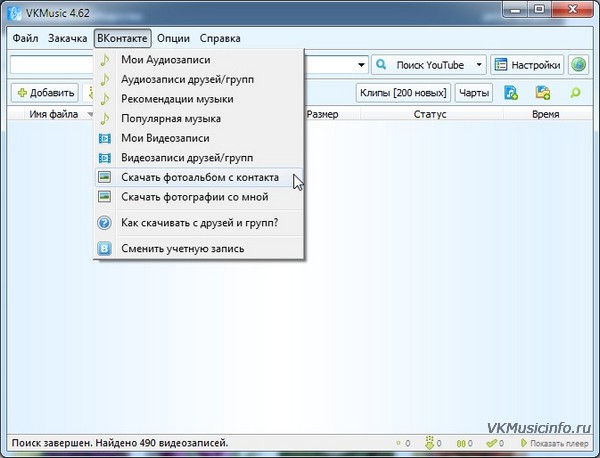Click the Добавить button
Viewport: 600px width, 458px height.
coord(45,93)
